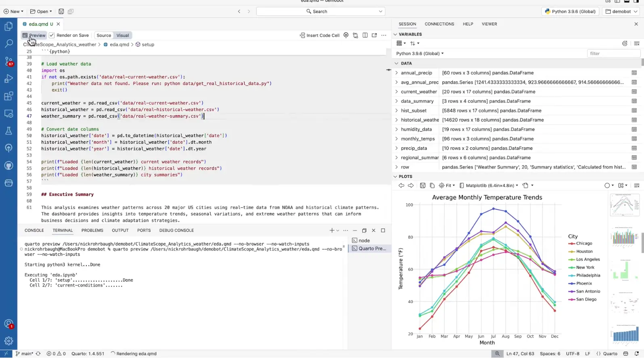Open data viewer for annual_precip
Image resolution: width=644 pixels, height=358 pixels.
click(x=634, y=73)
